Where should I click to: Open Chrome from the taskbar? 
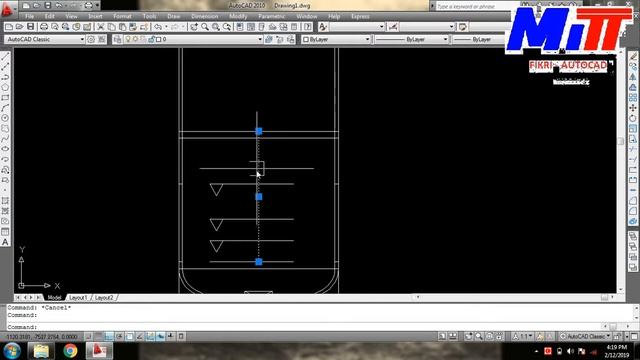[x=70, y=351]
